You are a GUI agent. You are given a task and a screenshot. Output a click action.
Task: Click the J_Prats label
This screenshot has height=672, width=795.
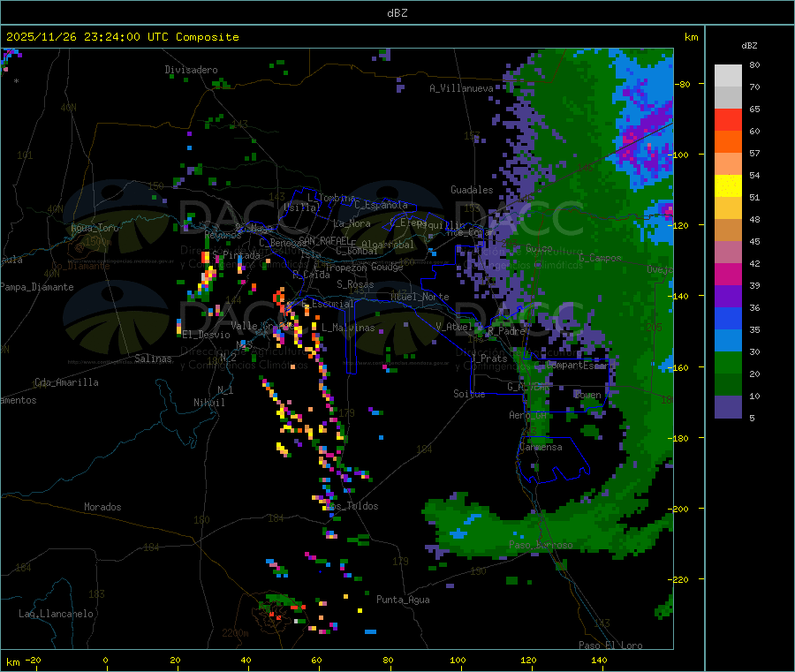(x=489, y=359)
